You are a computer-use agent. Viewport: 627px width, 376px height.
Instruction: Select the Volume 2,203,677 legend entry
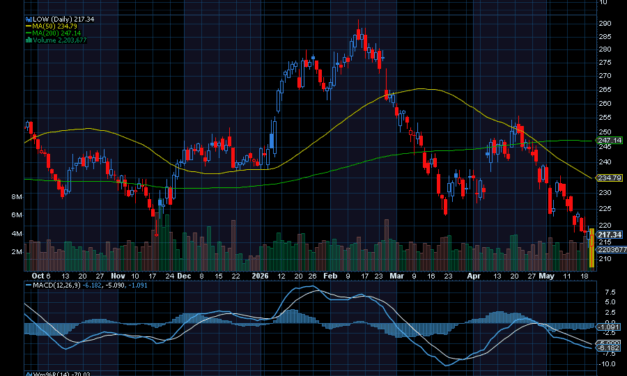[x=60, y=40]
